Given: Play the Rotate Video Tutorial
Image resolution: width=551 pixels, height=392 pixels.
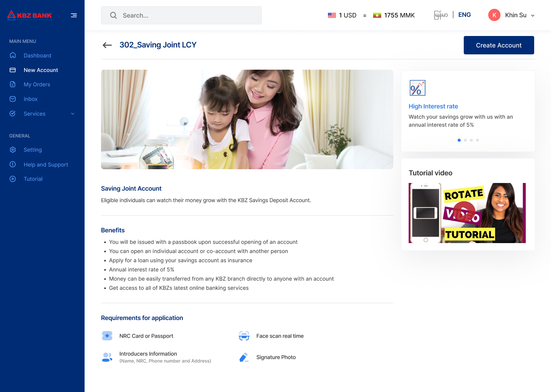Looking at the screenshot, I should pyautogui.click(x=464, y=212).
